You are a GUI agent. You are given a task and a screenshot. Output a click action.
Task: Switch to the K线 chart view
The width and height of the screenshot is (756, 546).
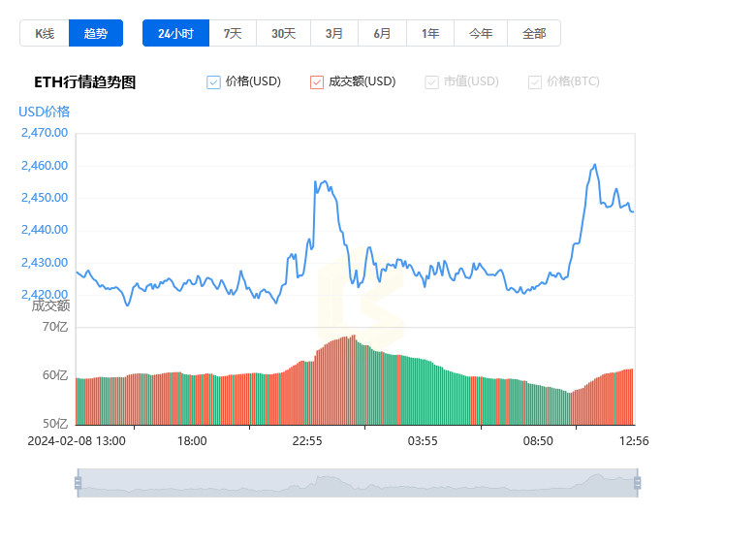(x=45, y=33)
